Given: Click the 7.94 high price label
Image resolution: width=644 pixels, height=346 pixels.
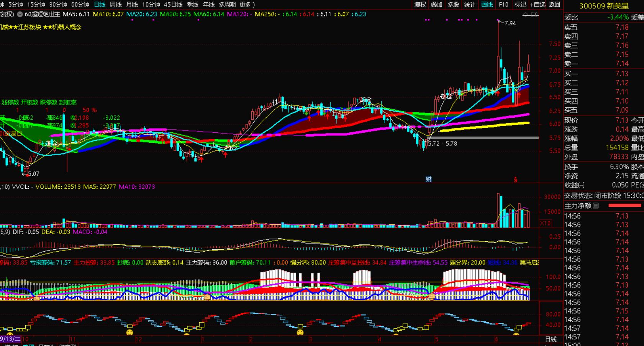Looking at the screenshot, I should 510,23.
